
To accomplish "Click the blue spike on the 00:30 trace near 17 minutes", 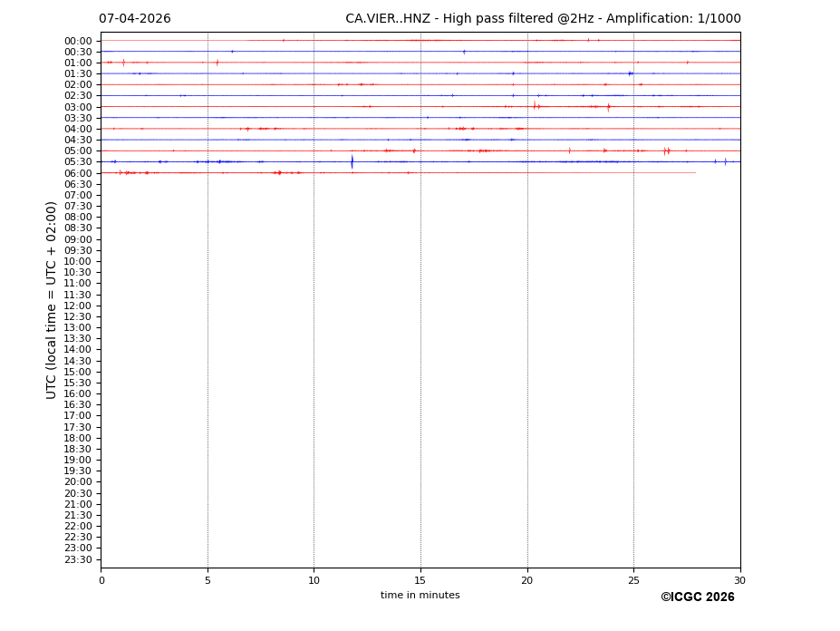I will 464,52.
